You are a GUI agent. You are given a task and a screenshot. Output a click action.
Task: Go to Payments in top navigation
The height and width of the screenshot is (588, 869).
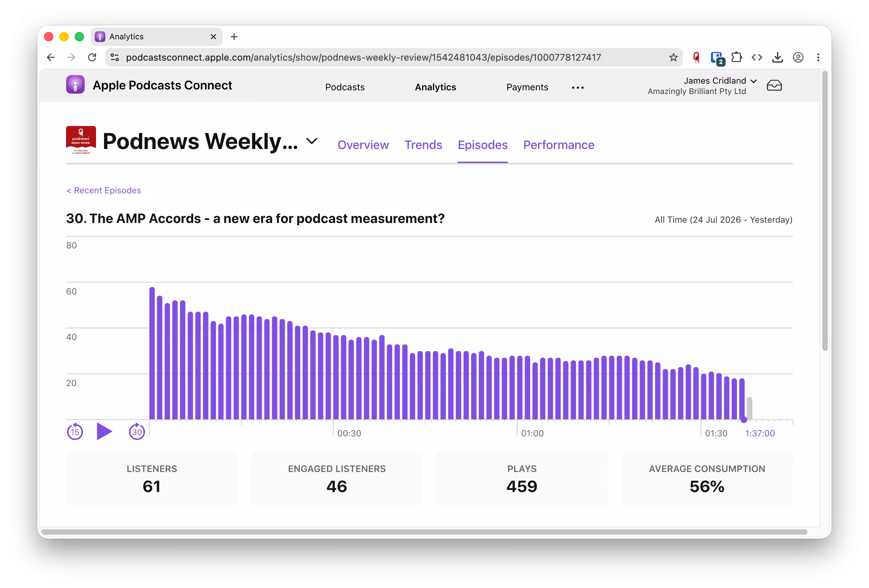pyautogui.click(x=527, y=87)
